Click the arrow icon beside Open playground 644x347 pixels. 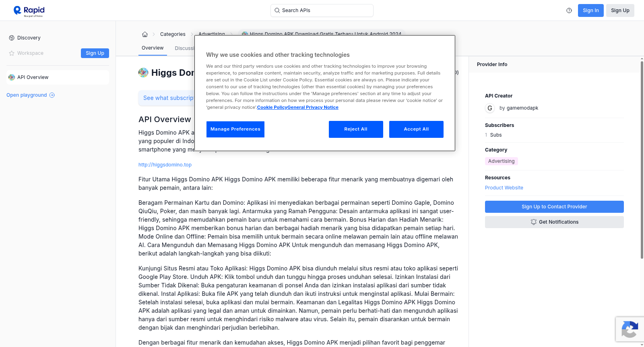coord(52,95)
